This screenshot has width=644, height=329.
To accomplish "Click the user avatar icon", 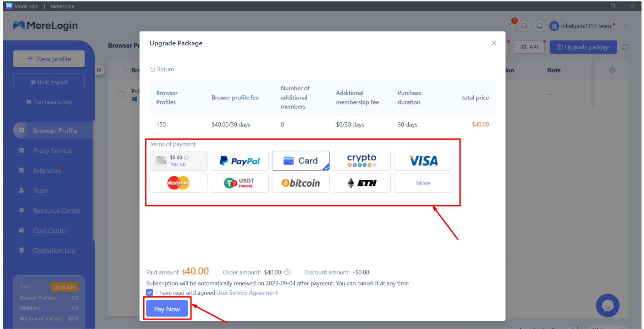I will [x=554, y=26].
